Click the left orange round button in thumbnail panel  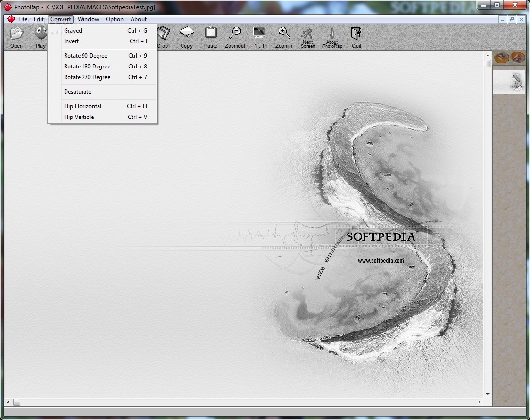(x=501, y=57)
